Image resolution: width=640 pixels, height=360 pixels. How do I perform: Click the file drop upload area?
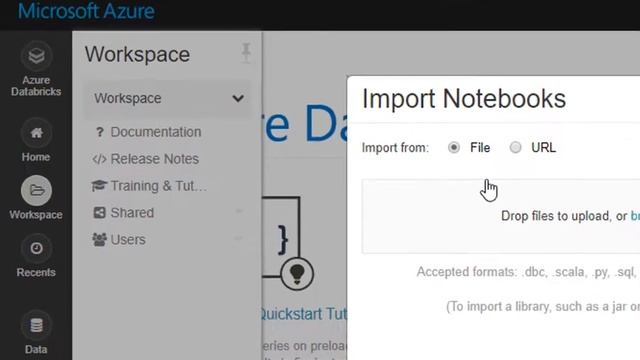(x=501, y=216)
